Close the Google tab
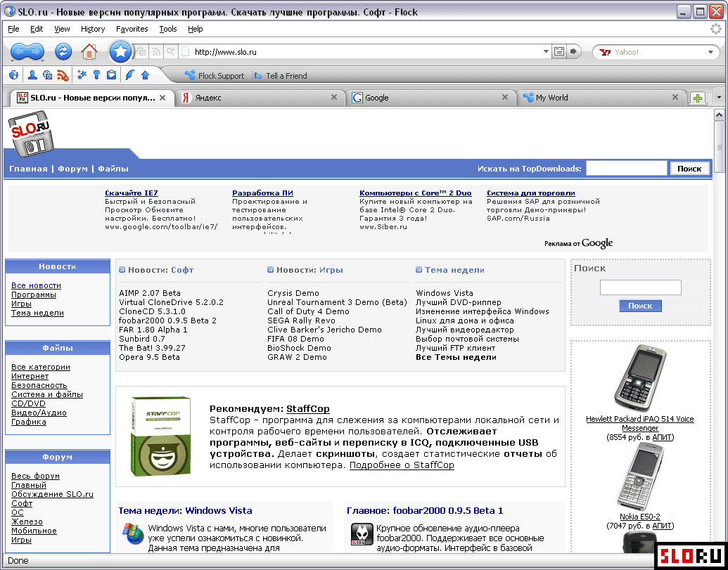The height and width of the screenshot is (570, 728). (505, 98)
